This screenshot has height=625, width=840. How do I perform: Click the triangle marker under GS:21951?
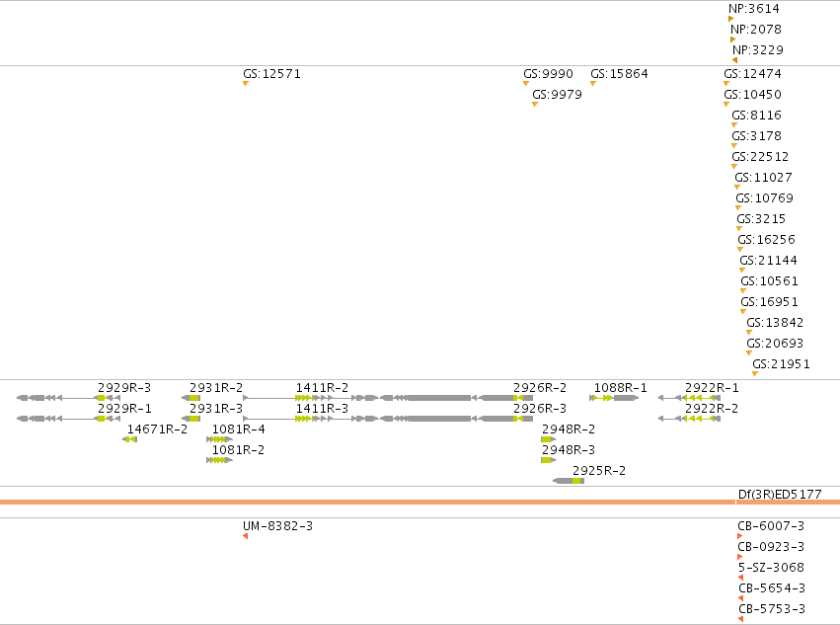[755, 374]
